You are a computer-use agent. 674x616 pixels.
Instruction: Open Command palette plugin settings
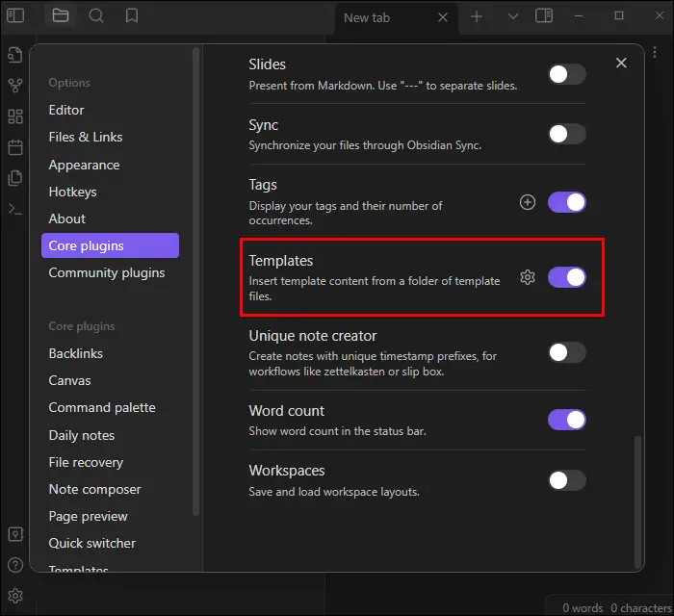110,408
